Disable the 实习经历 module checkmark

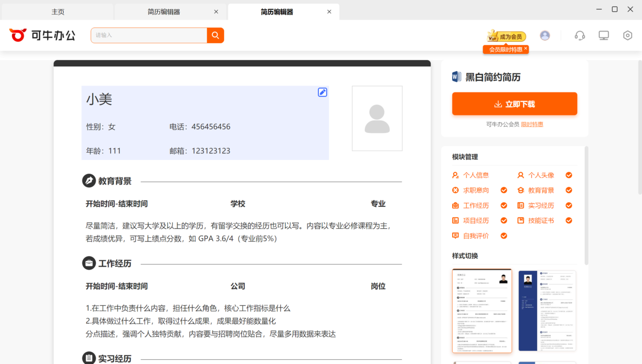click(x=568, y=205)
